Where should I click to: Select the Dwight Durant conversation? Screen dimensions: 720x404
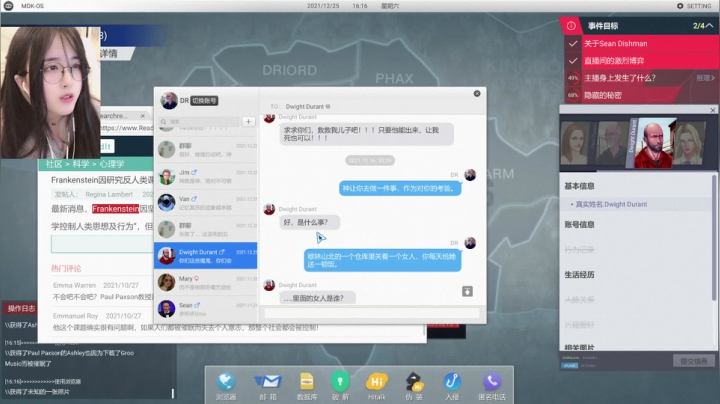[206, 256]
